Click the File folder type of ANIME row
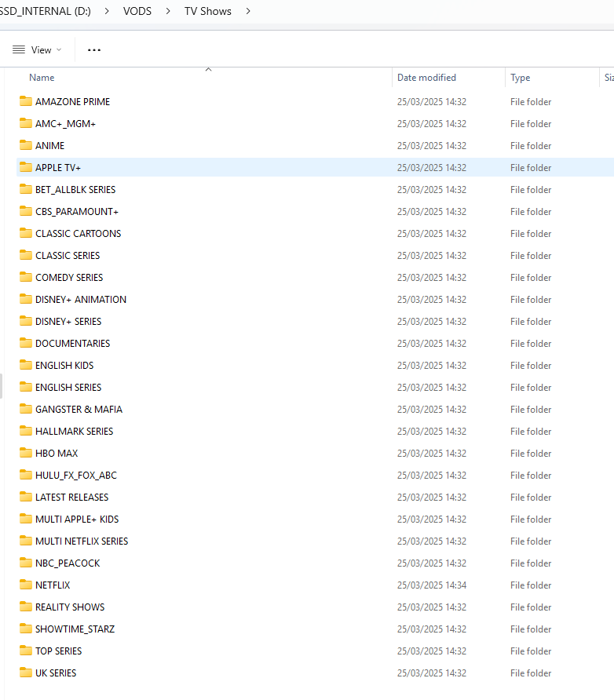 pos(531,145)
